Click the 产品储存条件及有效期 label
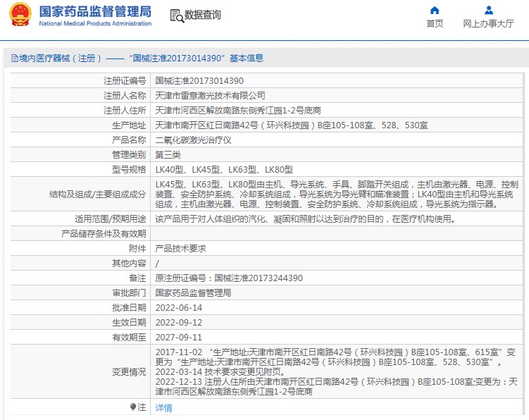Screen dimensions: 529x420 point(104,234)
